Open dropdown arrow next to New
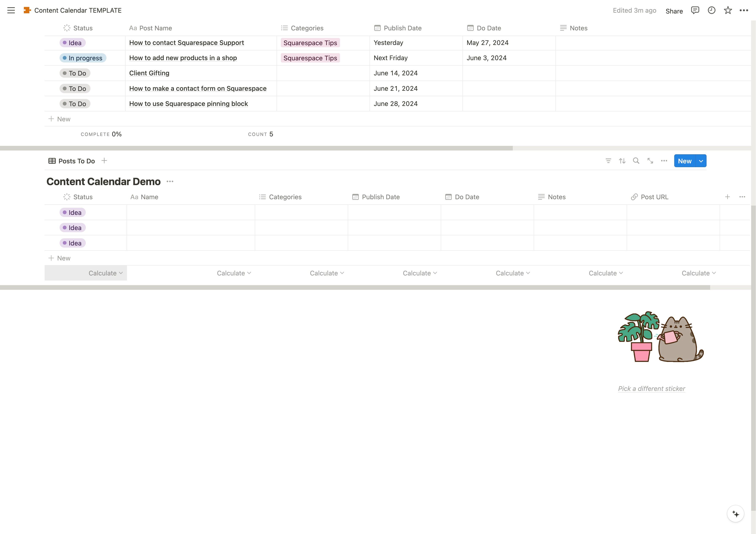The width and height of the screenshot is (756, 534). (x=701, y=161)
